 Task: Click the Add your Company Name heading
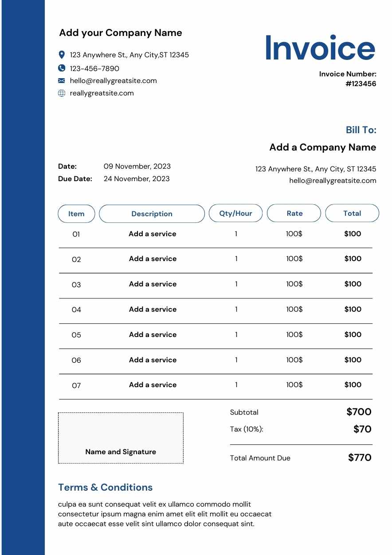pos(120,33)
